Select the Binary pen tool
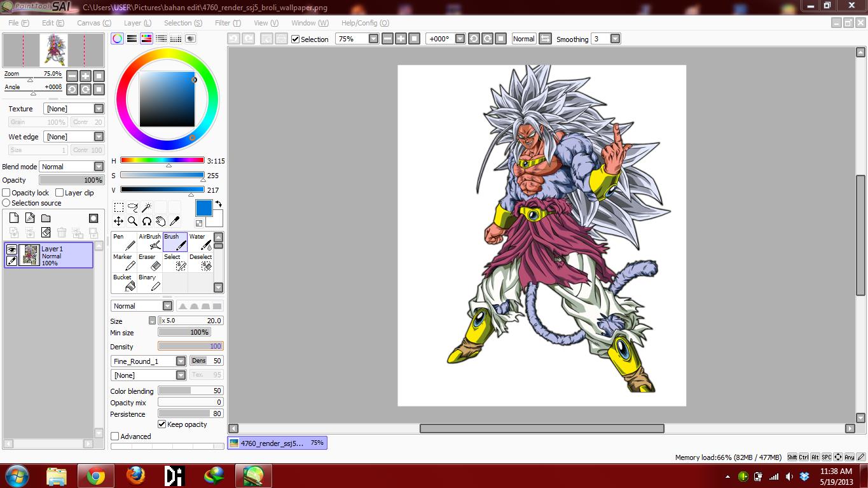868x488 pixels. pos(149,282)
